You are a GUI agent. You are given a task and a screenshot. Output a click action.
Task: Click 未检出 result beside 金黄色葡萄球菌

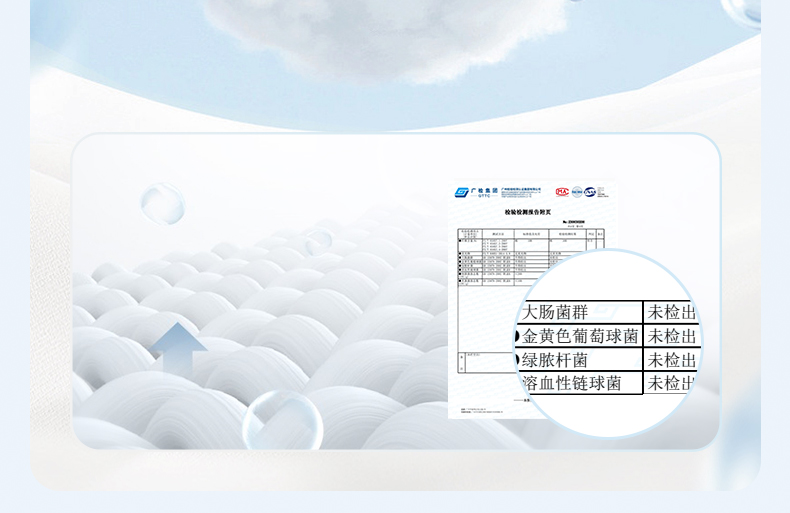671,336
